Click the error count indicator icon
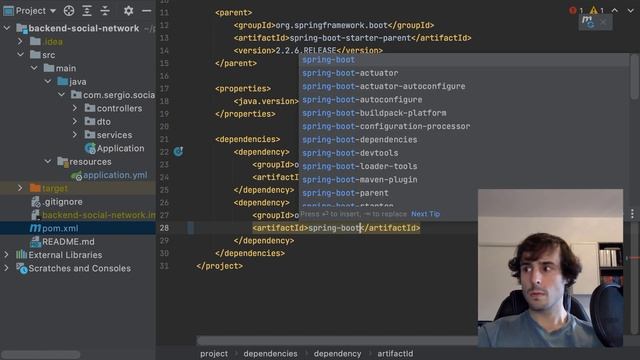Viewport: 640px width, 360px height. click(573, 10)
